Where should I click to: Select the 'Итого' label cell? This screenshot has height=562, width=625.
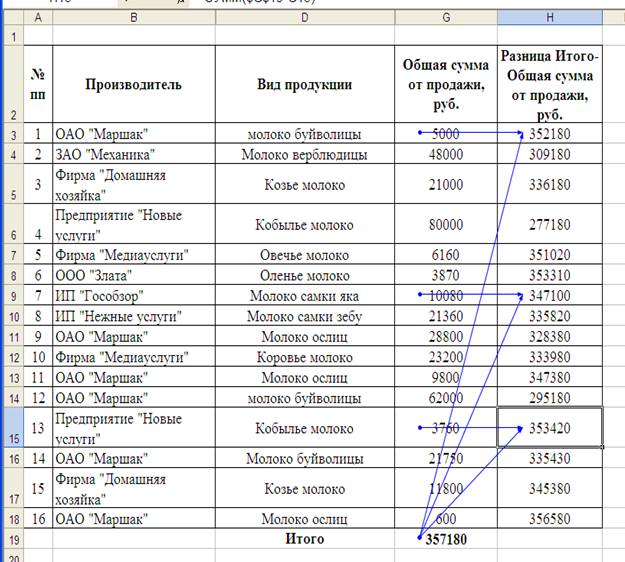(x=304, y=539)
